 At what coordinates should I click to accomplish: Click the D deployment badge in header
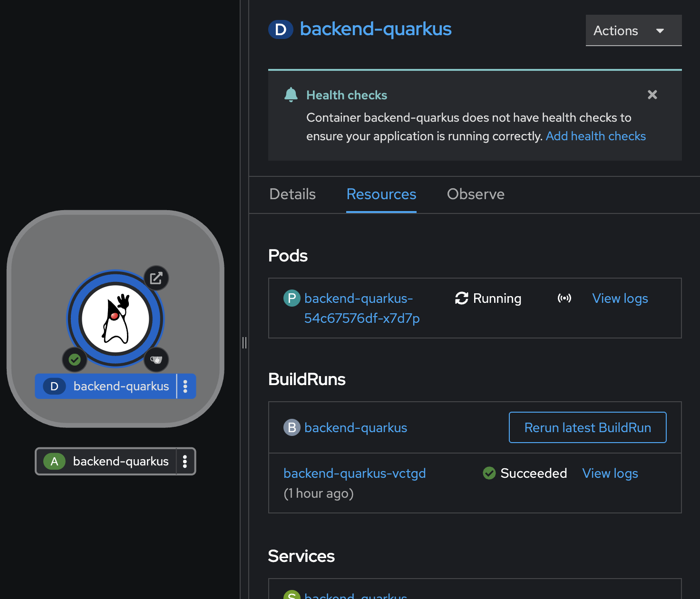coord(281,29)
